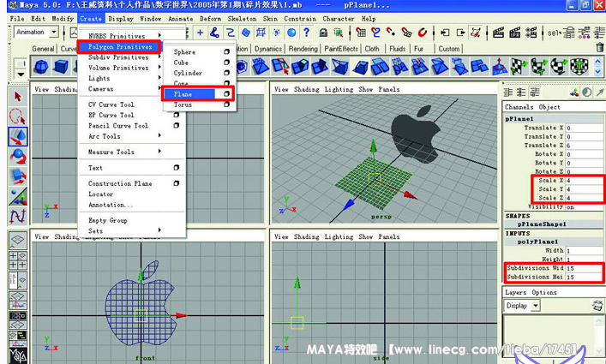Open Plane options box
Screen dimensions: 606x364
[226, 94]
